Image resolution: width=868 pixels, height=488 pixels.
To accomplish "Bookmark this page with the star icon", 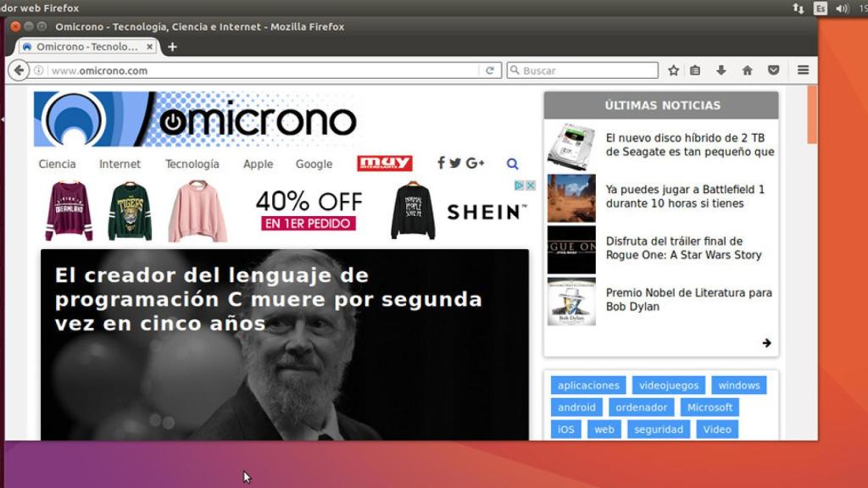I will pyautogui.click(x=673, y=70).
